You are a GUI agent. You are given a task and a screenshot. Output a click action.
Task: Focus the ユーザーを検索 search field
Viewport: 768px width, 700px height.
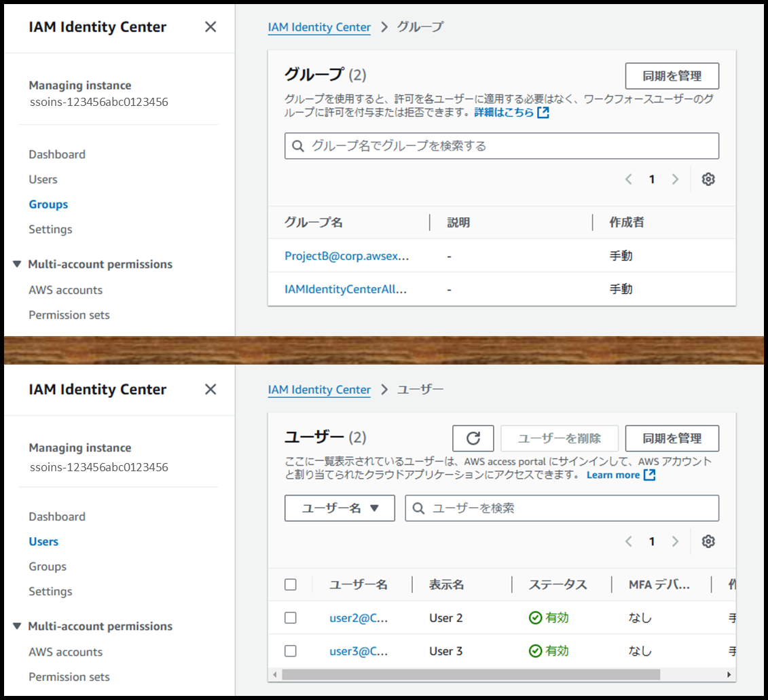[562, 508]
